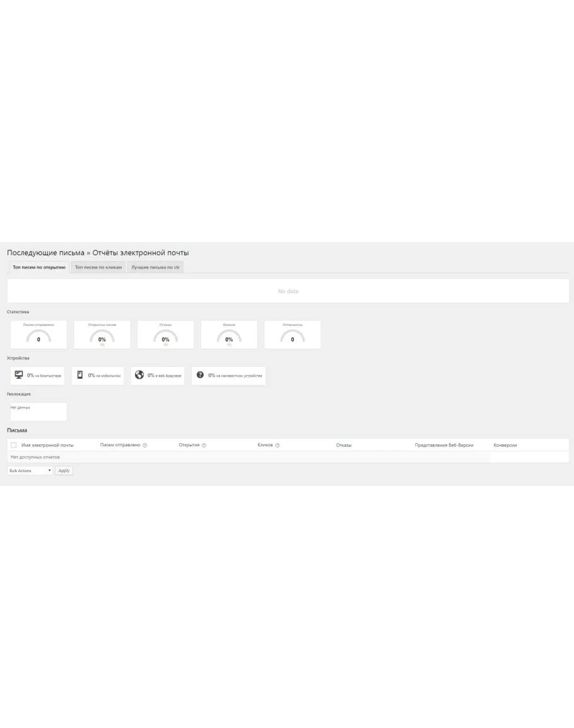Click the Конверсии column header
This screenshot has height=728, width=574.
[505, 446]
